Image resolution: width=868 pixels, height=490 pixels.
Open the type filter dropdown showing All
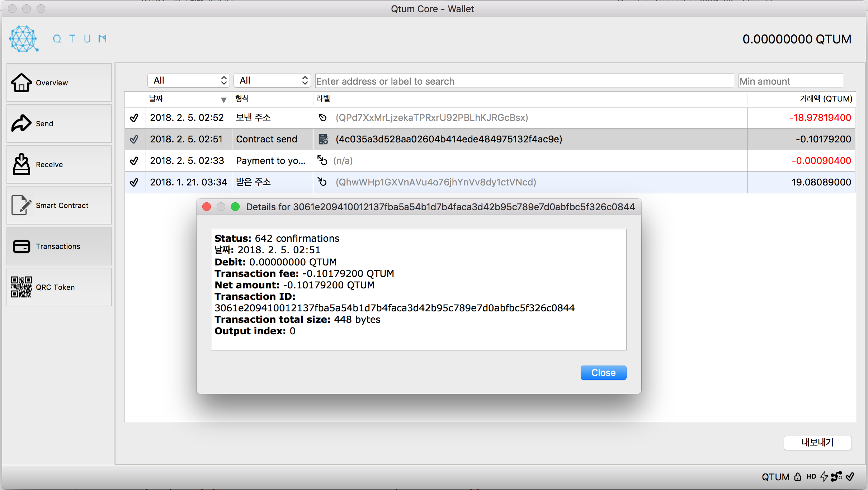click(272, 80)
